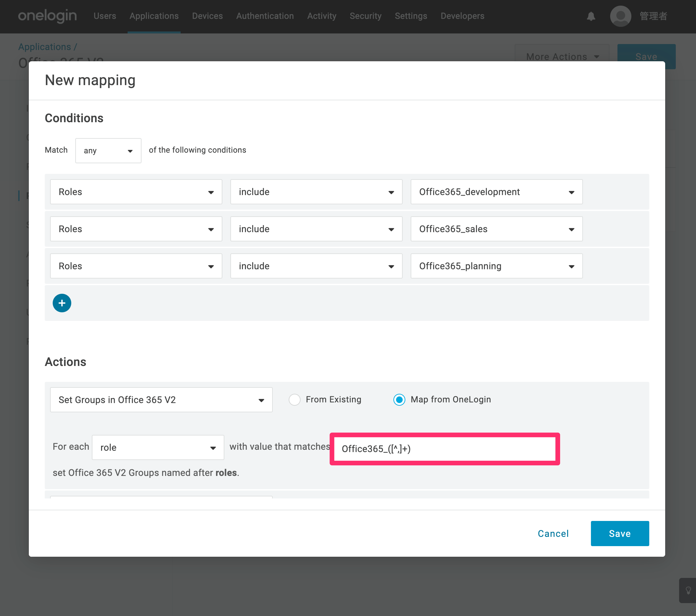The height and width of the screenshot is (616, 696).
Task: Add a new condition with plus button
Action: (62, 303)
